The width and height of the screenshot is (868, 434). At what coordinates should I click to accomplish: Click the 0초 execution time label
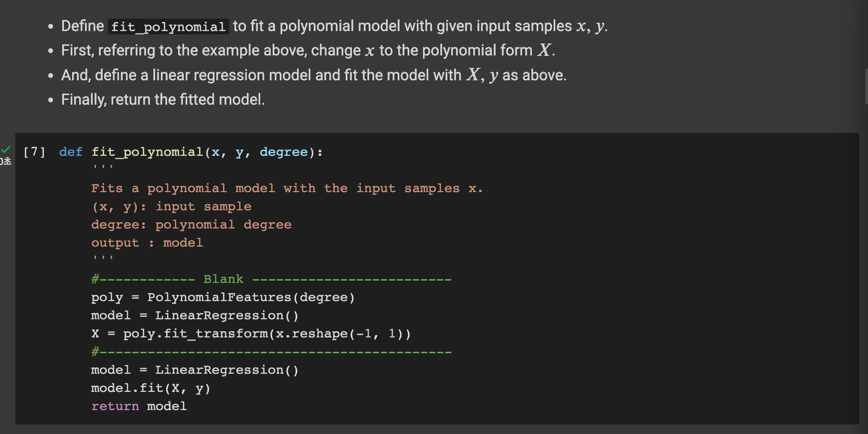click(x=6, y=162)
